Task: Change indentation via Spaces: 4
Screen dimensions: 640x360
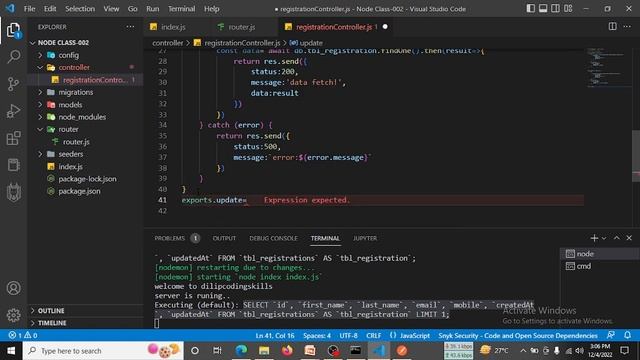Action: [x=317, y=336]
